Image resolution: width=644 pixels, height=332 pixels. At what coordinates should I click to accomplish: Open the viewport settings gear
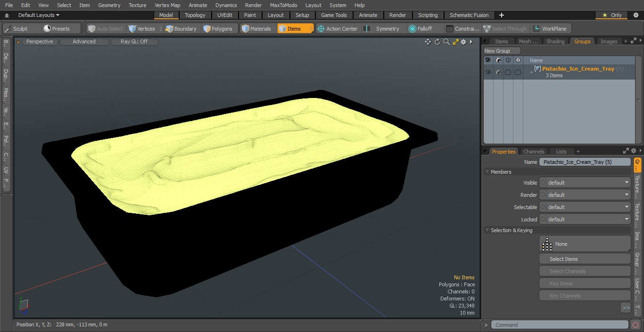(x=463, y=42)
